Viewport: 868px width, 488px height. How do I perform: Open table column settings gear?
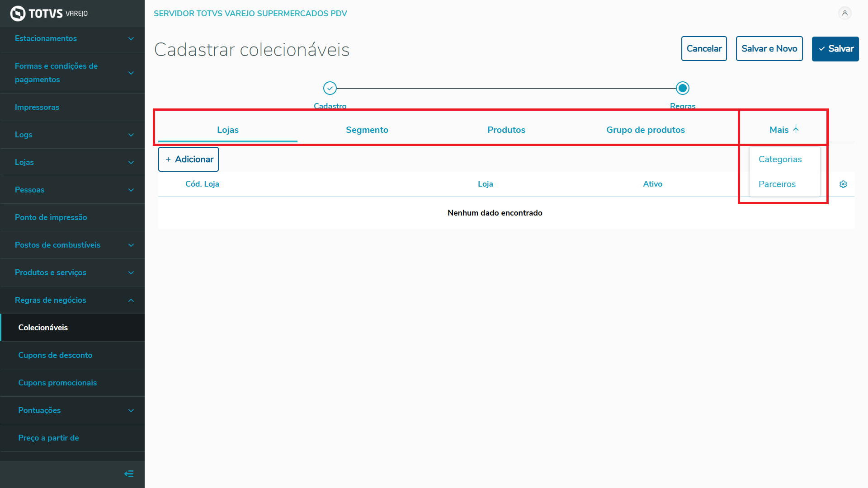coord(843,184)
